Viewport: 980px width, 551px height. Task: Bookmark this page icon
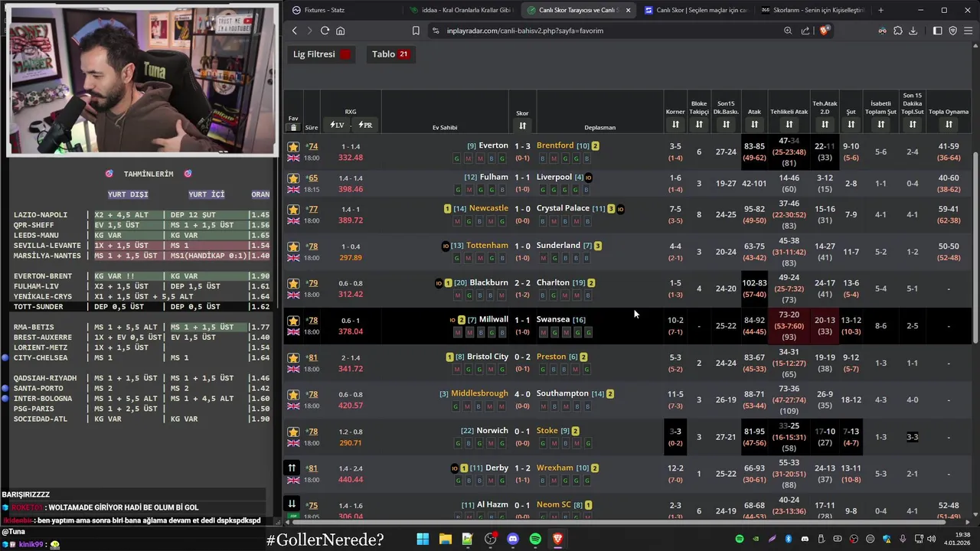coord(416,31)
